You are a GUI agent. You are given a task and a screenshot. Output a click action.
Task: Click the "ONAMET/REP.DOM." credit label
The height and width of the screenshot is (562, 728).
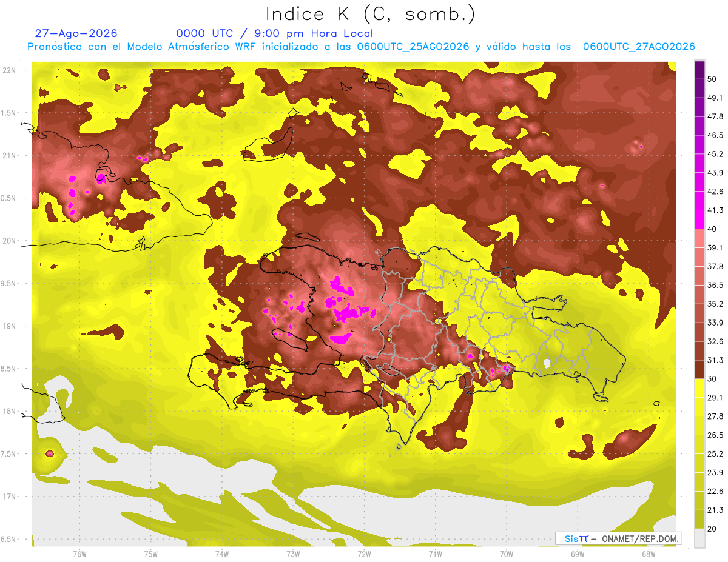(x=640, y=538)
